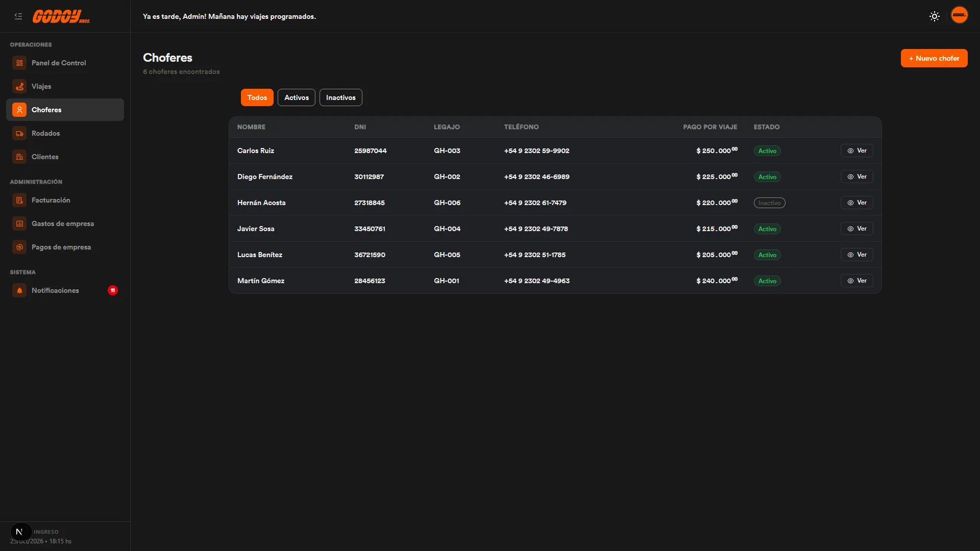Toggle the light/dark theme sun icon
Image resolution: width=980 pixels, height=551 pixels.
point(934,16)
